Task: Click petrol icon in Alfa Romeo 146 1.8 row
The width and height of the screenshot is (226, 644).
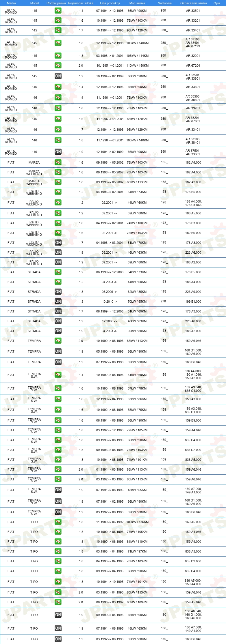Action: tap(58, 140)
